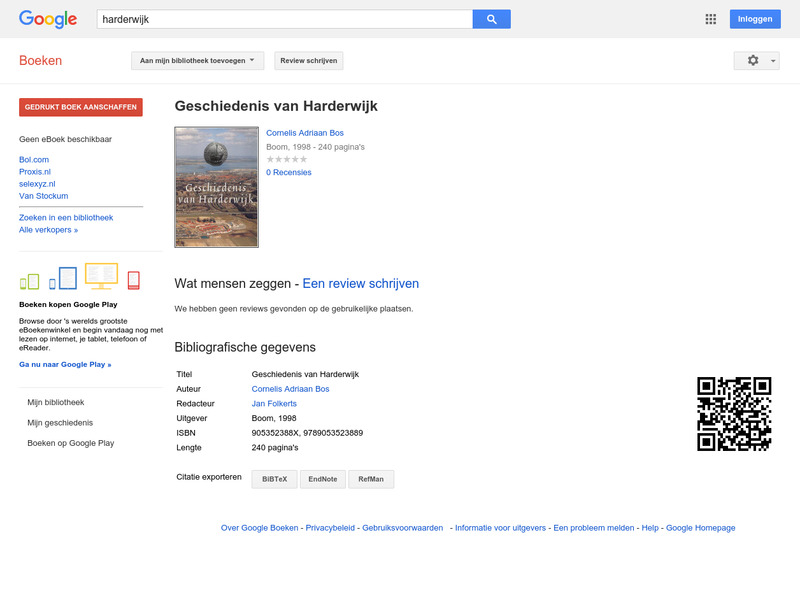The image size is (800, 600).
Task: Select the green phone and tablet devices icon
Action: [32, 282]
